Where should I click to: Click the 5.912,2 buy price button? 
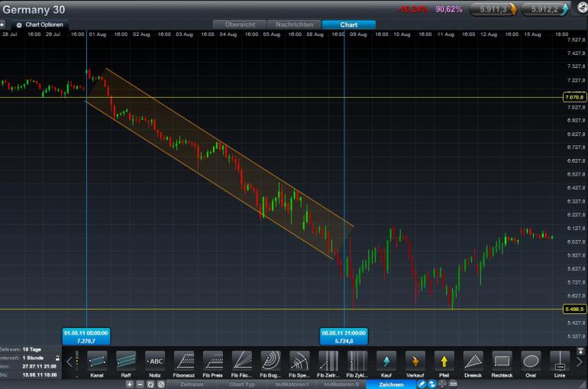tap(545, 9)
